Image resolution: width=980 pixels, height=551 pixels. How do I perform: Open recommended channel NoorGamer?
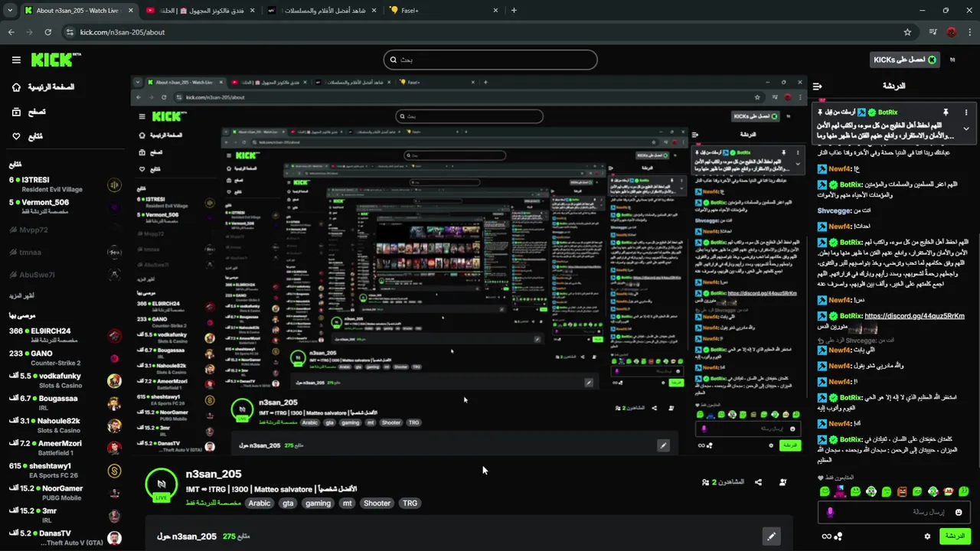coord(65,492)
